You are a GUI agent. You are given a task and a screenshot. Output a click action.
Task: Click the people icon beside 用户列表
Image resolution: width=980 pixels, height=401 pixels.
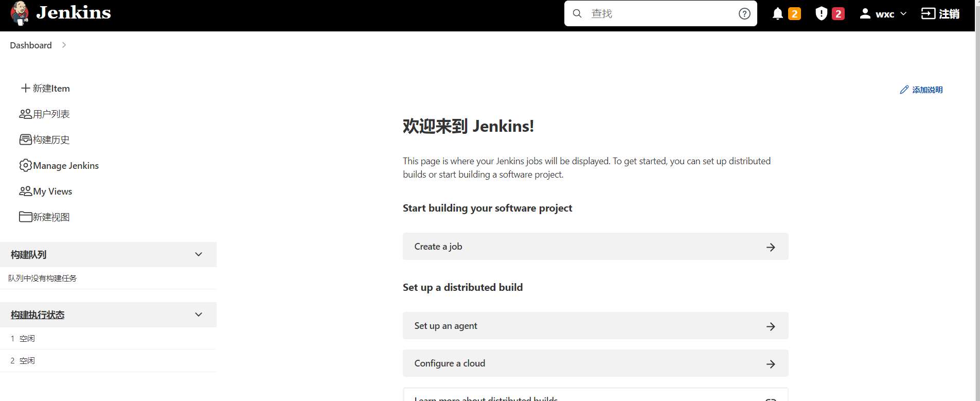click(x=26, y=114)
